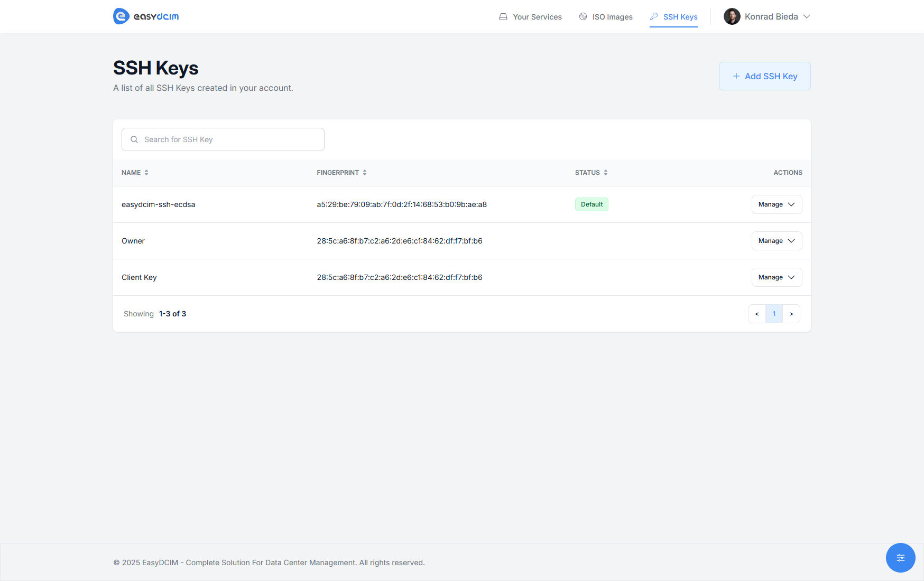Click the plus icon on Add SSH Key
This screenshot has width=924, height=581.
click(x=736, y=76)
